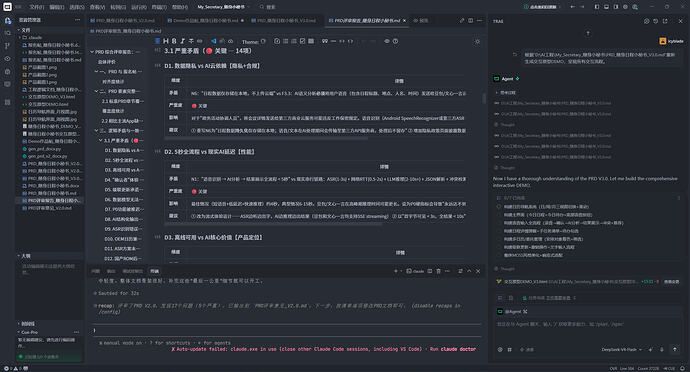Focus the Claude terminal prompt line
690x372 pixels.
(287, 330)
